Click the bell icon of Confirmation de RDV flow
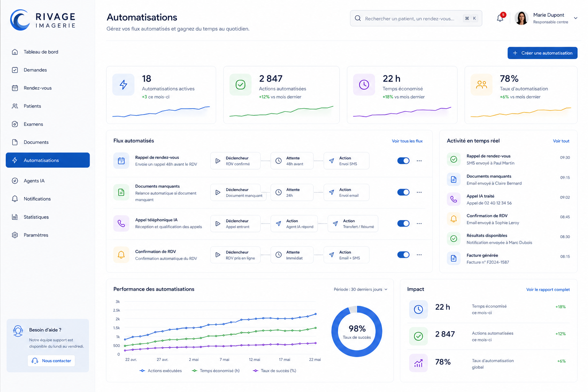 121,255
